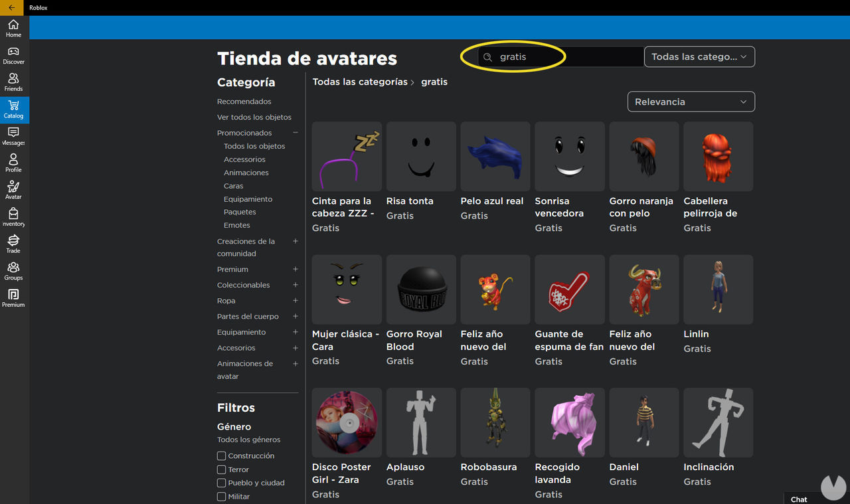Open the Groups section
This screenshot has width=850, height=504.
[x=13, y=272]
